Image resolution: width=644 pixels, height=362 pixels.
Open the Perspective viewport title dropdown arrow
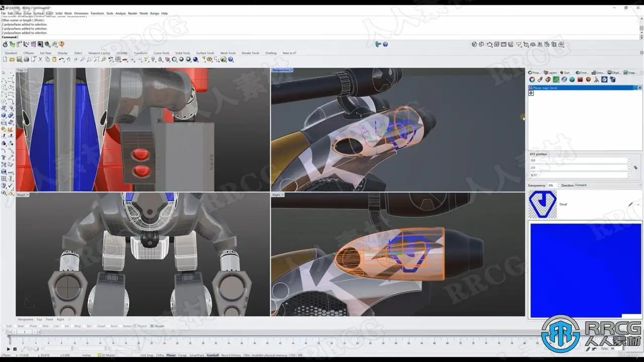coord(292,70)
